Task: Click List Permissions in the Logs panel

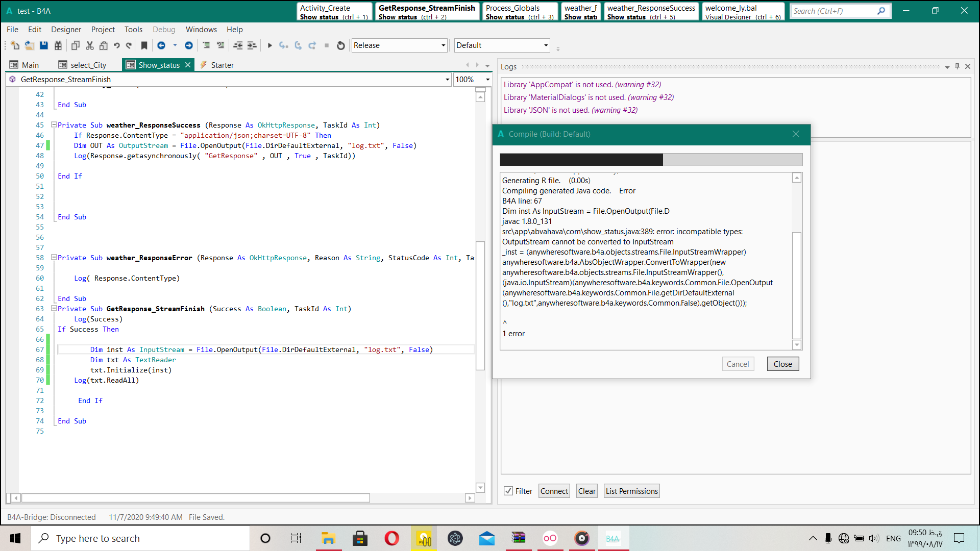Action: (x=631, y=490)
